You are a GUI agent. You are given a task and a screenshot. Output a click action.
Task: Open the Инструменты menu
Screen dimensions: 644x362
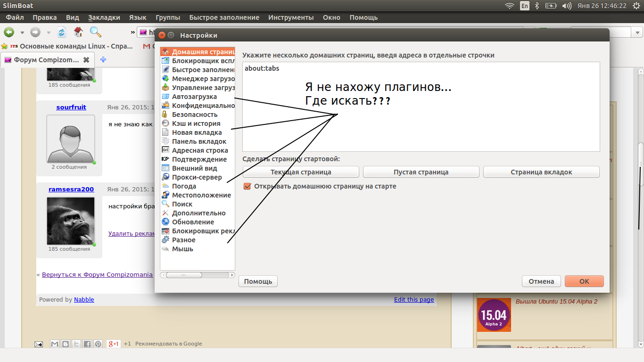click(x=290, y=17)
